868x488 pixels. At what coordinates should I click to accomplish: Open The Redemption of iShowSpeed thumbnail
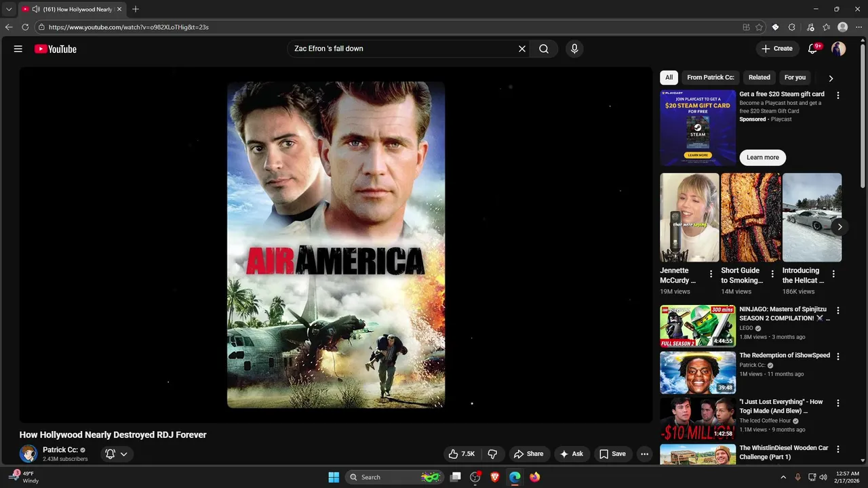pos(698,373)
